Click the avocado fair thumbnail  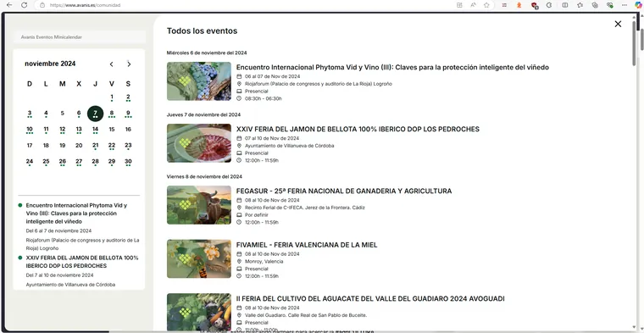click(199, 313)
